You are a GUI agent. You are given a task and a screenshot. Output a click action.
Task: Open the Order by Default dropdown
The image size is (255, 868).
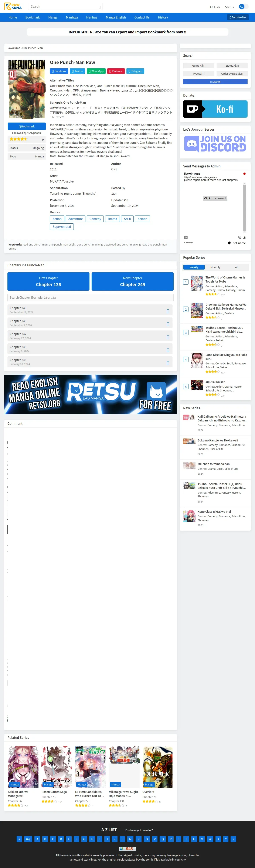click(x=232, y=74)
